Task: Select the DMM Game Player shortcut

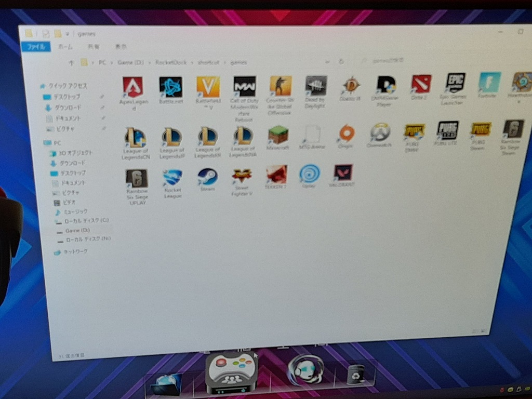Action: 386,90
